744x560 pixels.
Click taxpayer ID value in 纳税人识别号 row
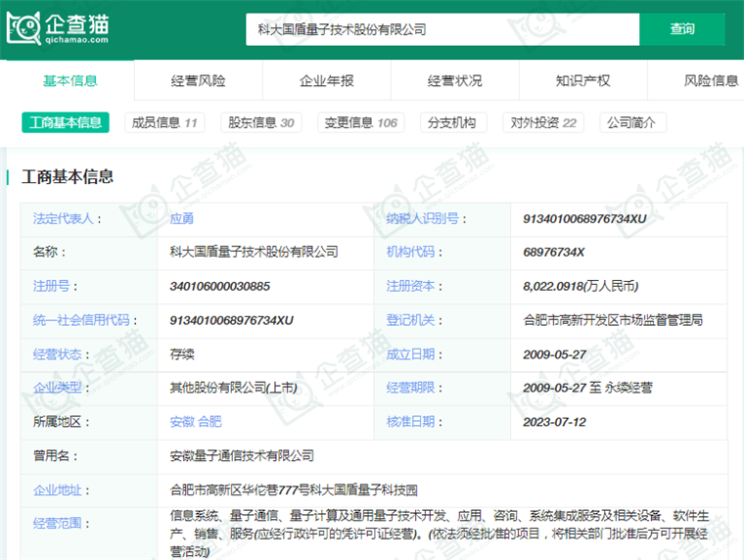[x=584, y=218]
